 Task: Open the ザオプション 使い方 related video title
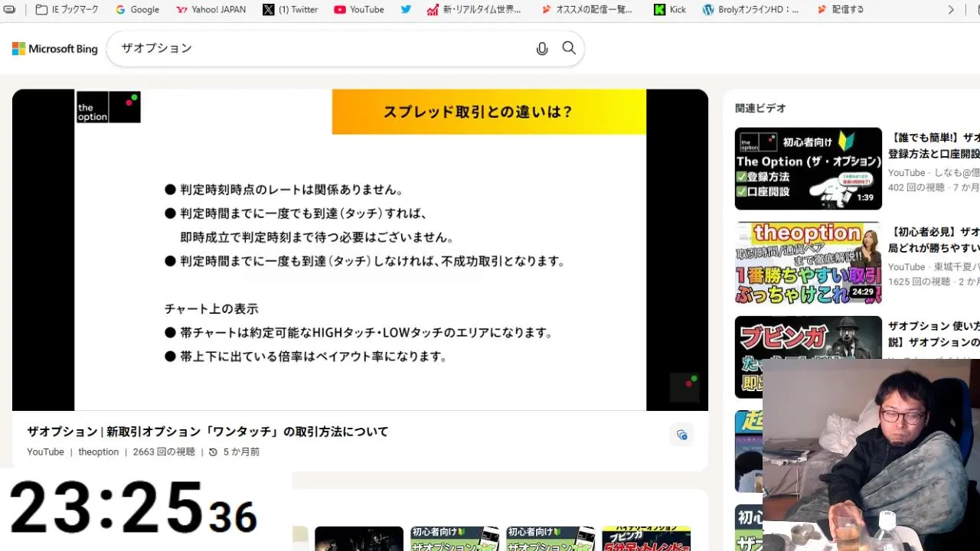click(934, 334)
